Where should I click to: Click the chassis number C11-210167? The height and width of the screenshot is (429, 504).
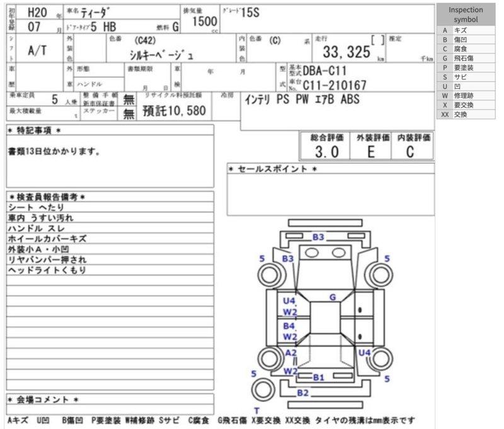334,85
